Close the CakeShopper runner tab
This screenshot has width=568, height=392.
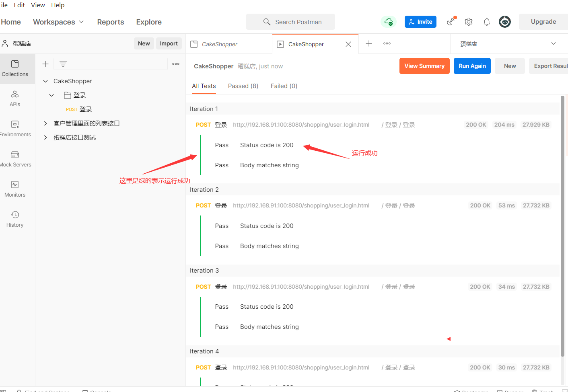coord(348,44)
